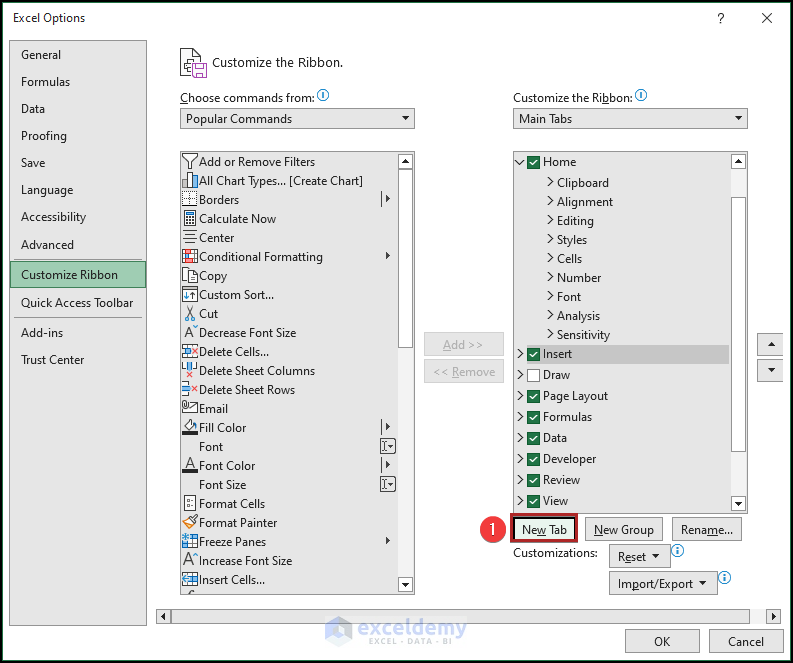Click the info icon next to Reset
Image resolution: width=793 pixels, height=663 pixels.
click(x=677, y=550)
